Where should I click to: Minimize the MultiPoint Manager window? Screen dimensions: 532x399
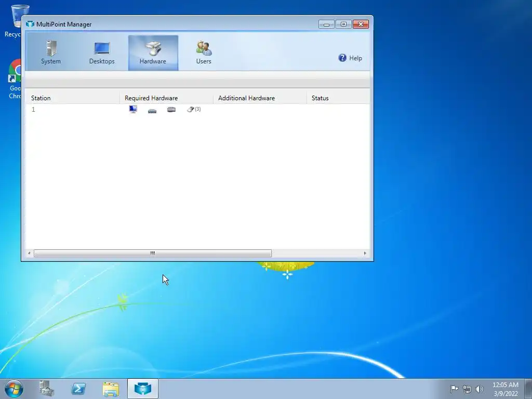pos(326,24)
